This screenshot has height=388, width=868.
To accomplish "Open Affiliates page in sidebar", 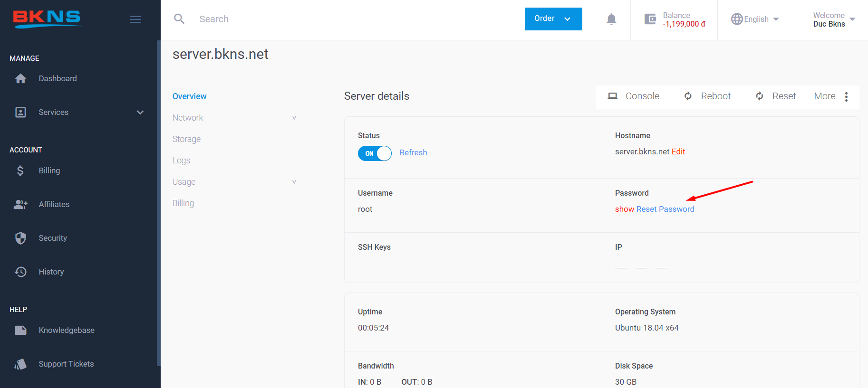I will point(54,204).
